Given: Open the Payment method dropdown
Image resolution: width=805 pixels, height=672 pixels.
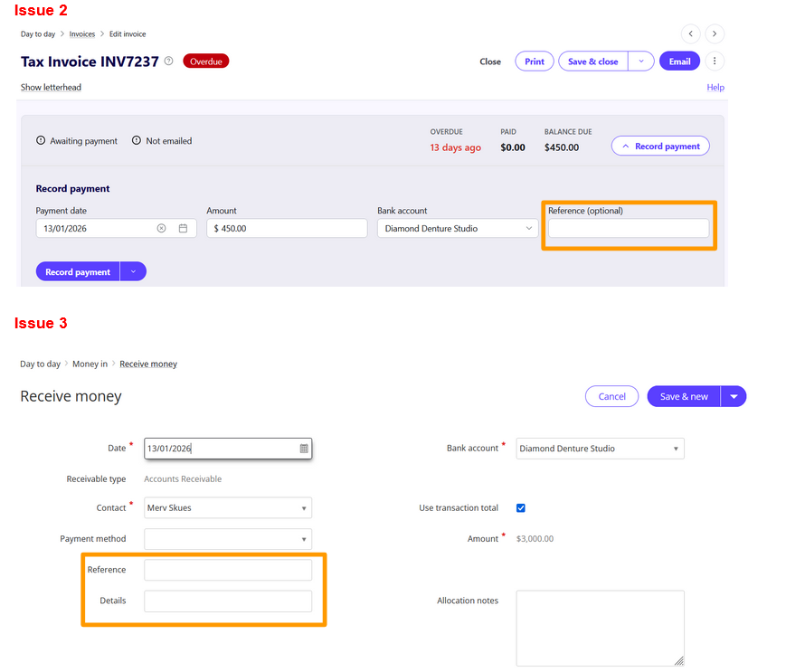Looking at the screenshot, I should (x=228, y=539).
